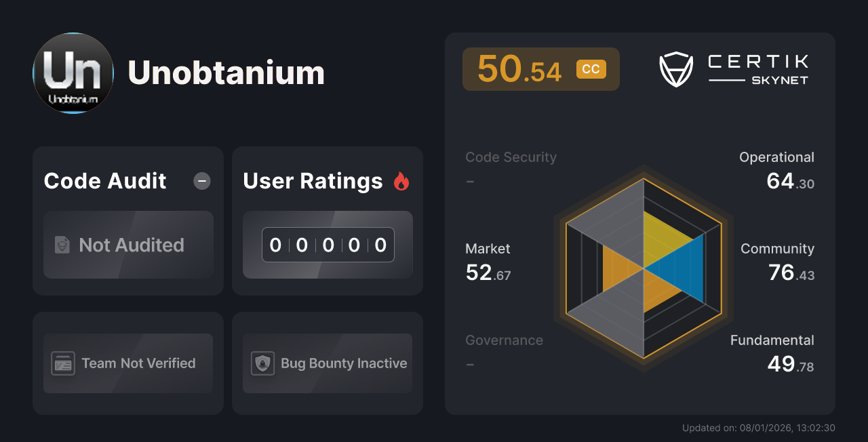The image size is (868, 442).
Task: Toggle the Bug Bounty Inactive status
Action: [327, 363]
